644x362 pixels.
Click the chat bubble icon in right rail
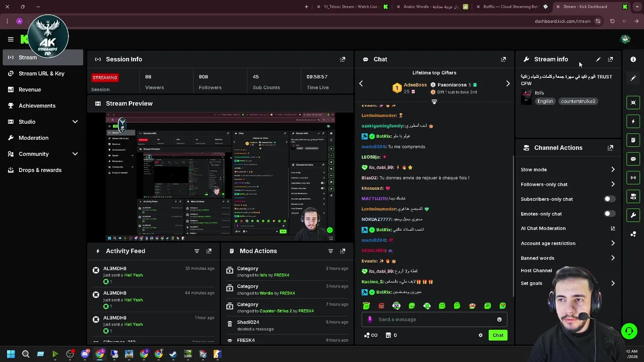tap(633, 159)
